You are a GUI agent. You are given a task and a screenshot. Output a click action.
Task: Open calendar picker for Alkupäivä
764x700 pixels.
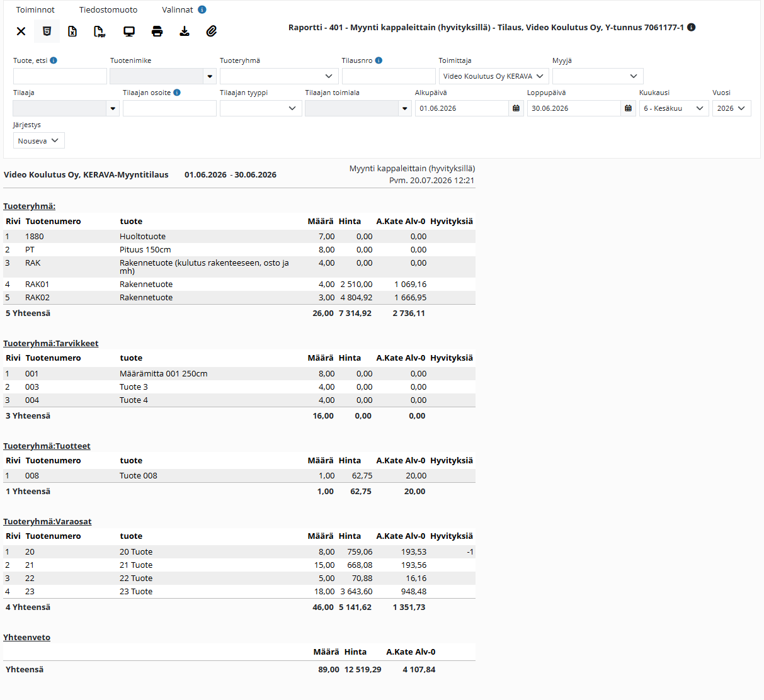click(x=516, y=108)
